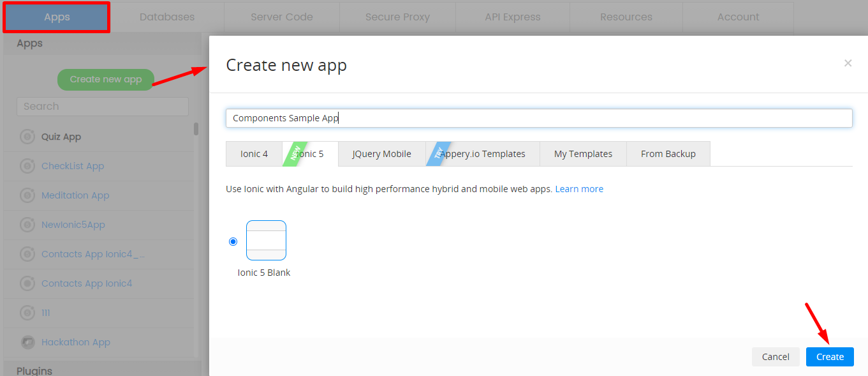This screenshot has width=868, height=376.
Task: Open NewIonic5App from the list
Action: [x=73, y=225]
